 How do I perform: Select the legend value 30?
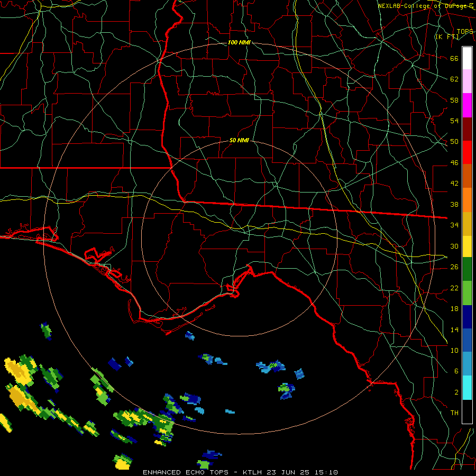click(x=454, y=246)
